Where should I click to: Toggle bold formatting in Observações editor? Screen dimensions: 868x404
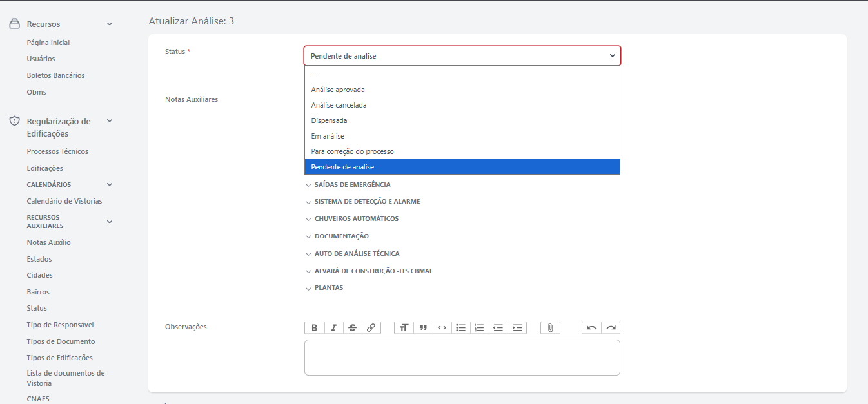[x=314, y=328]
